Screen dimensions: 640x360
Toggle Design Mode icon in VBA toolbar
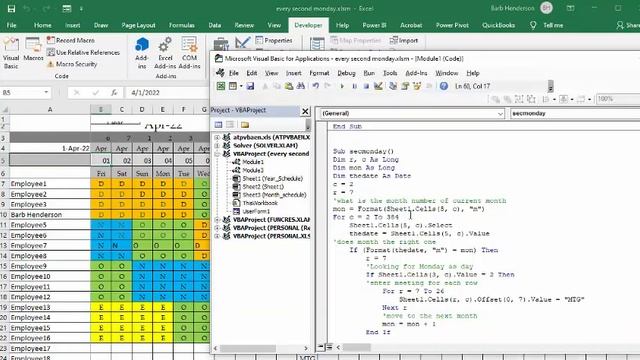tap(378, 86)
